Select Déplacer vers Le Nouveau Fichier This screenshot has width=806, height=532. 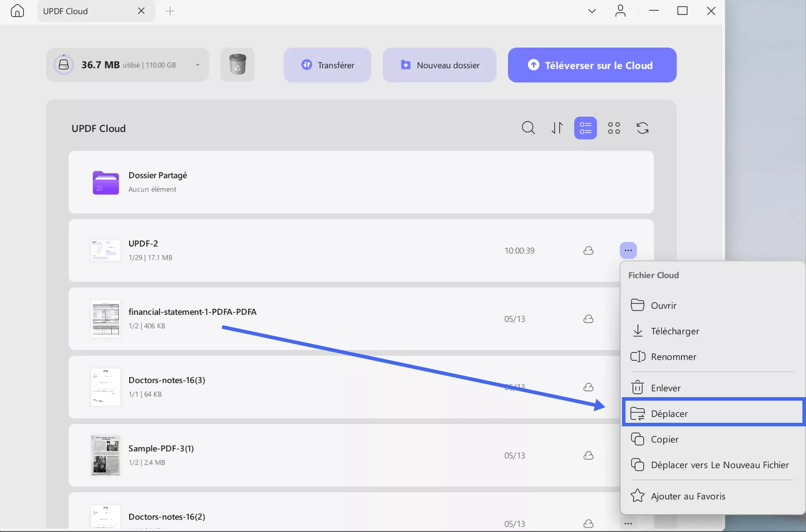tap(713, 465)
